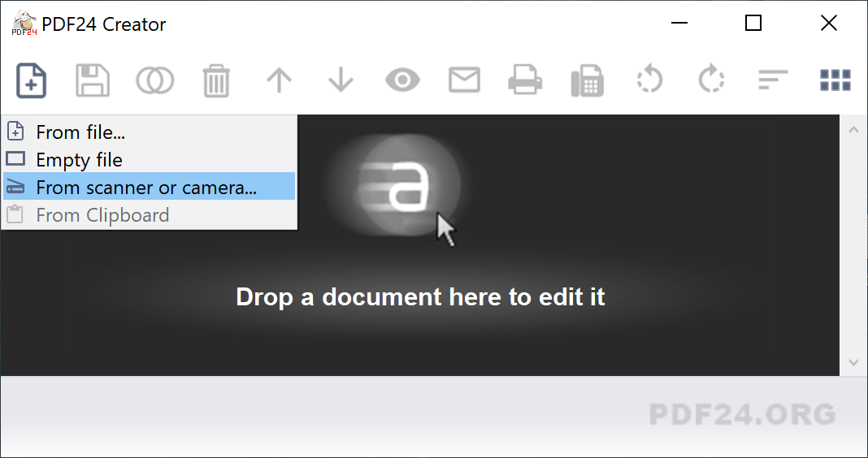Click the add new document icon
The width and height of the screenshot is (868, 458).
pos(31,80)
